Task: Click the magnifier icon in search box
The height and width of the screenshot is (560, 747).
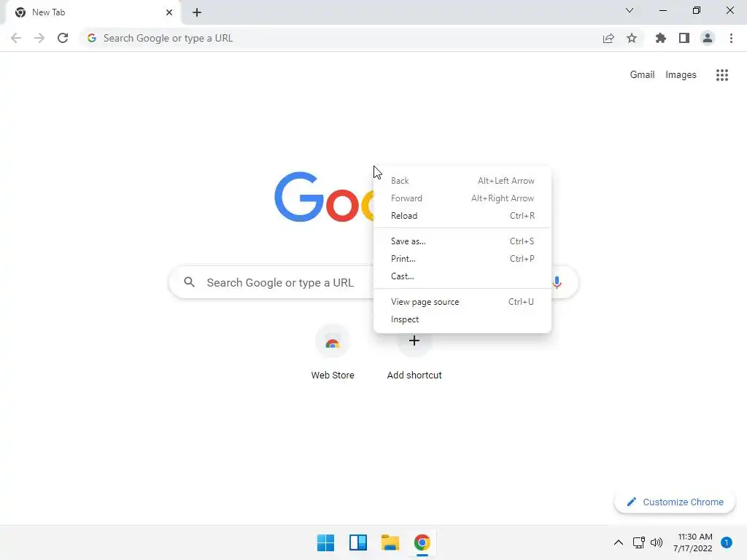Action: (x=189, y=282)
